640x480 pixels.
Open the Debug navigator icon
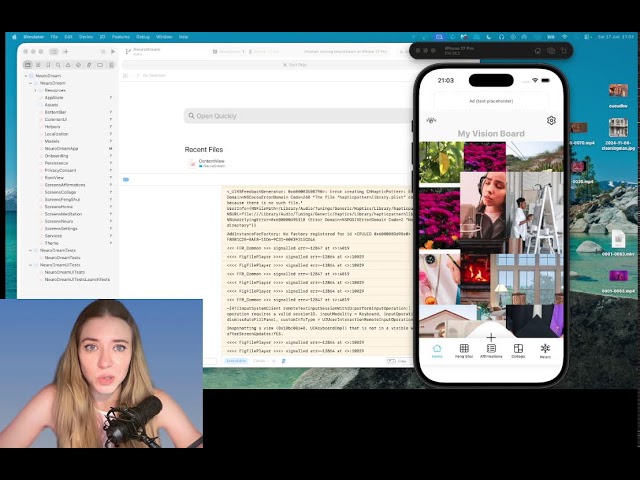[89, 64]
